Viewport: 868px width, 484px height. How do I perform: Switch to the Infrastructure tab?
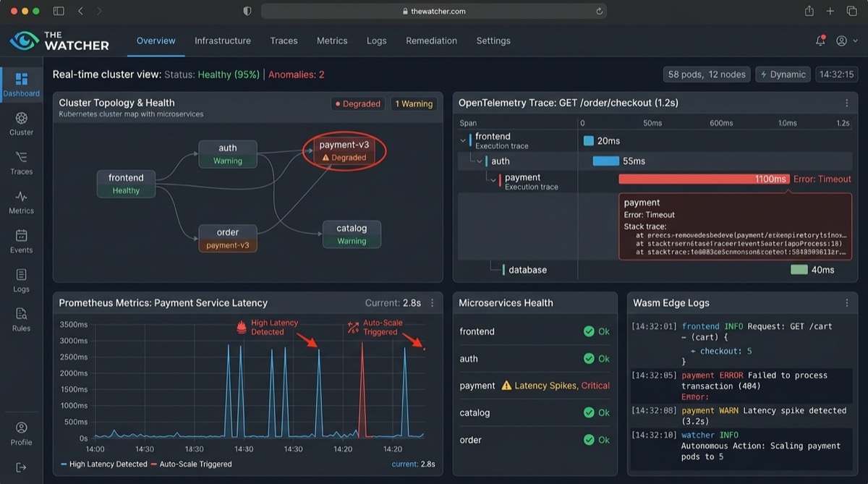click(223, 41)
